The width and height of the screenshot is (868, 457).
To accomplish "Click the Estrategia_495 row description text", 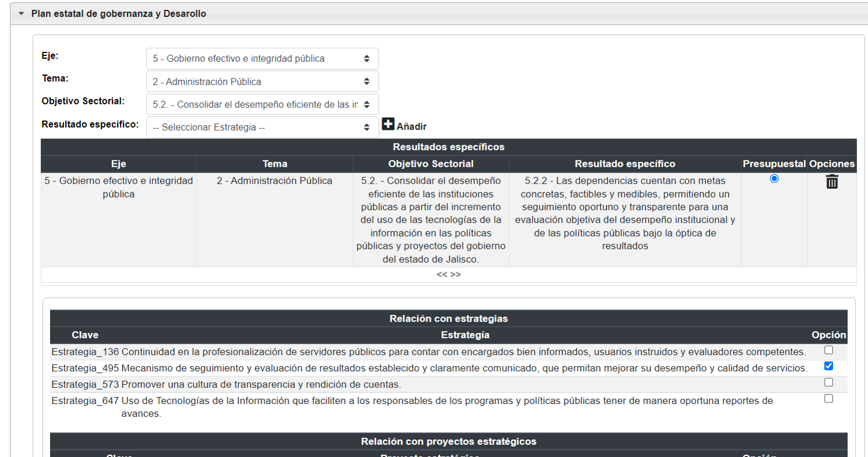I will point(464,368).
